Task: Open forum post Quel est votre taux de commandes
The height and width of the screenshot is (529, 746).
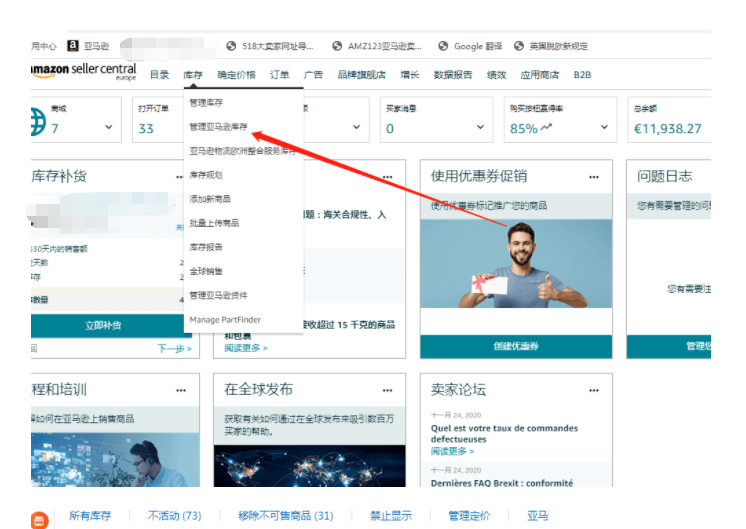Action: point(504,433)
